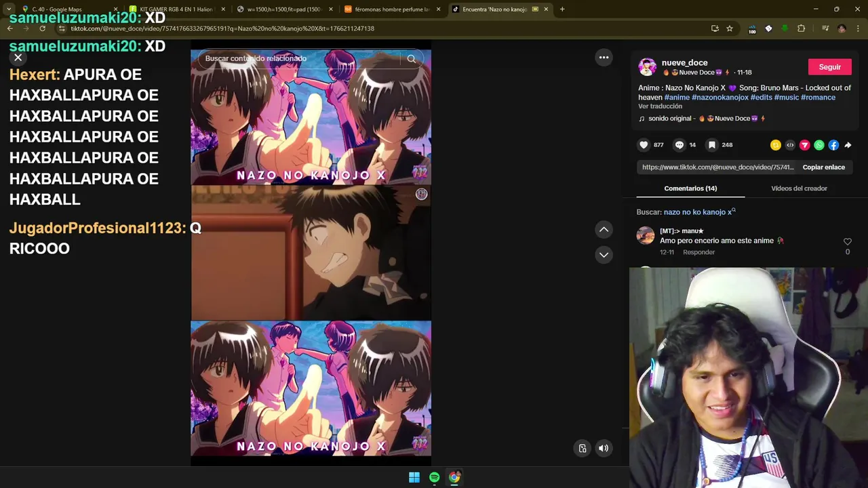
Task: Open the nueve_doce profile avatar
Action: 647,67
